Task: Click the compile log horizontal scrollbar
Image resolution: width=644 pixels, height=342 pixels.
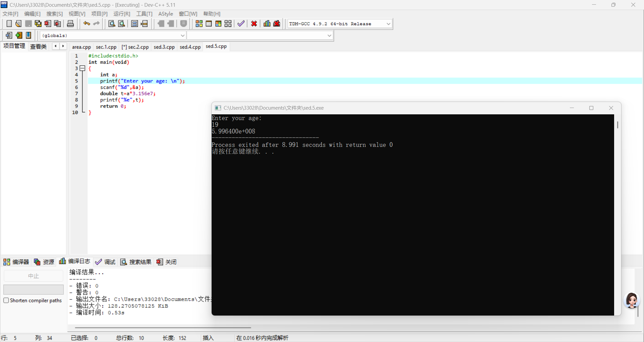Action: (163, 328)
